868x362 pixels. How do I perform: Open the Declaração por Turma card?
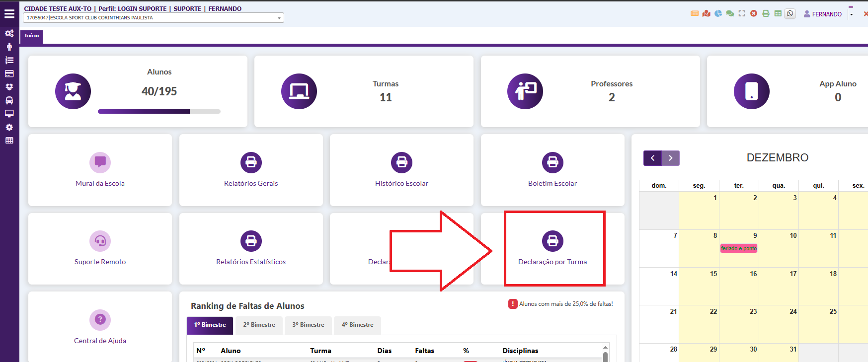pos(552,249)
